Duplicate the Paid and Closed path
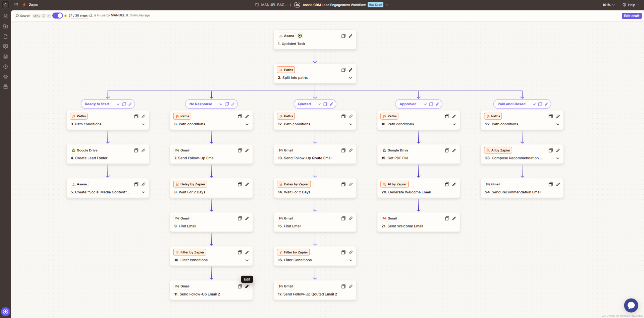The height and width of the screenshot is (318, 644). click(x=540, y=104)
